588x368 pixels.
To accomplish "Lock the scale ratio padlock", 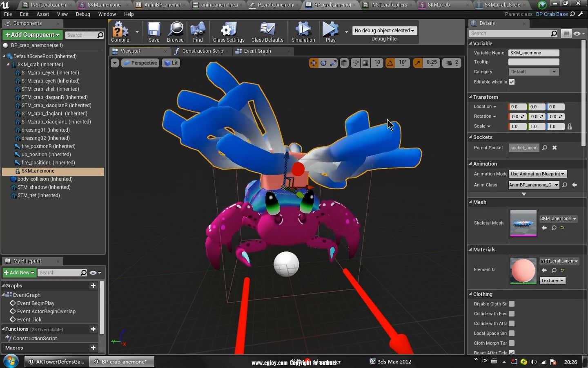I will pyautogui.click(x=570, y=126).
